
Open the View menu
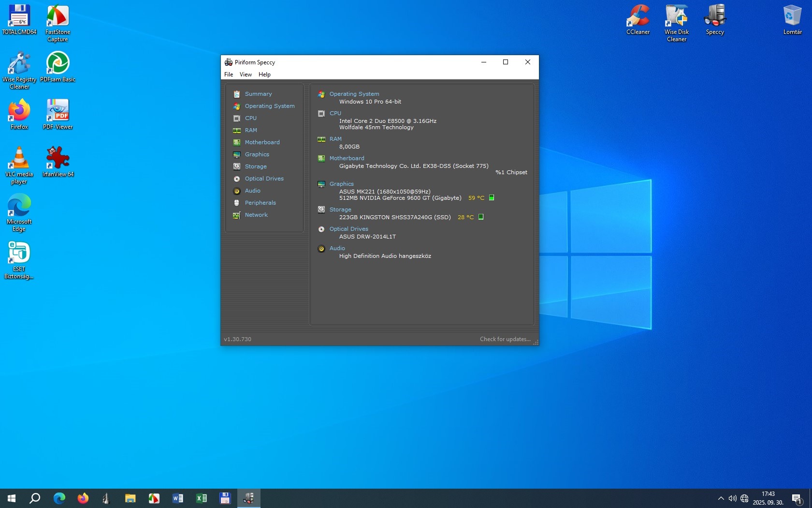246,75
